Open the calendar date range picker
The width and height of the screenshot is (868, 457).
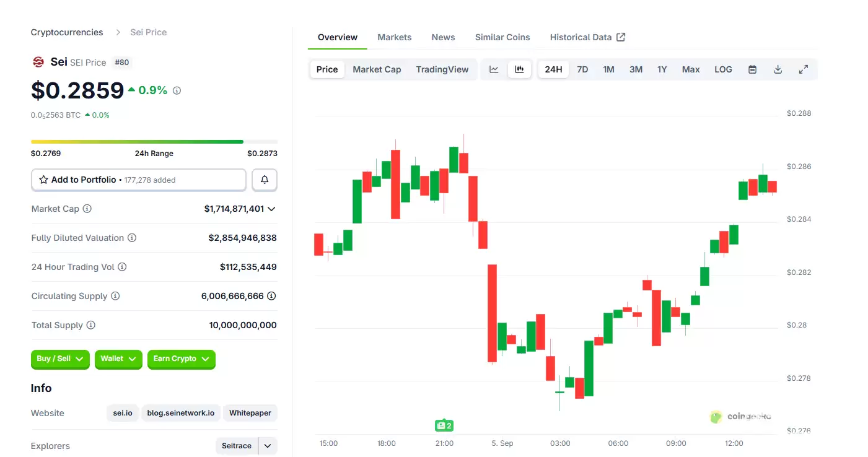[752, 69]
